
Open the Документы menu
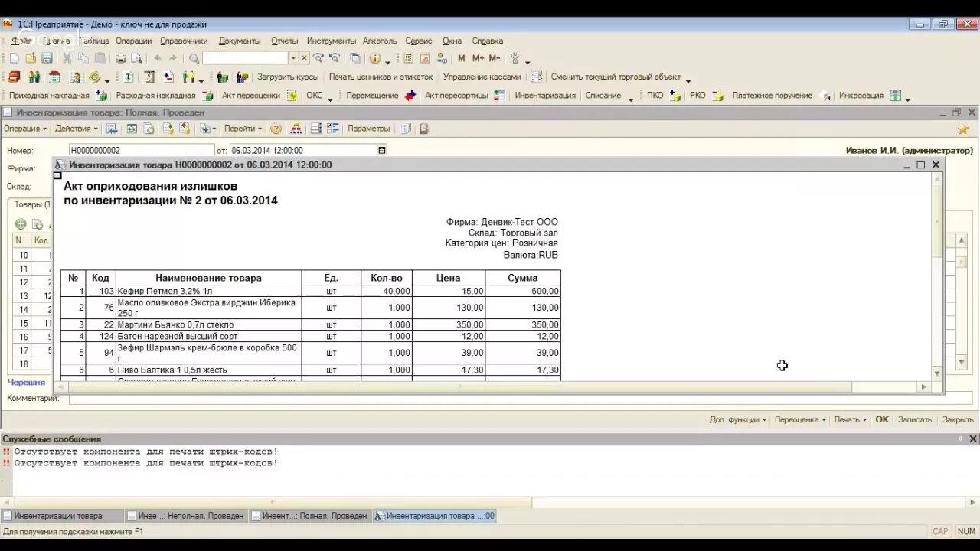[x=240, y=41]
